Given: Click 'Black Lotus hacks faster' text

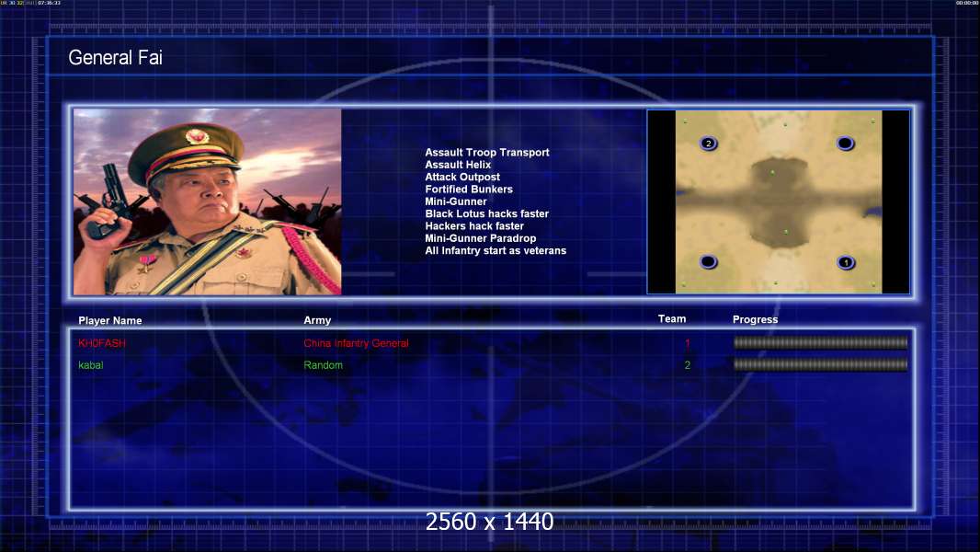Looking at the screenshot, I should 487,213.
